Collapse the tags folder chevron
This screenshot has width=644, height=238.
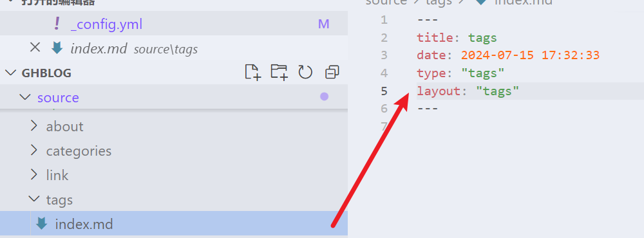click(33, 199)
